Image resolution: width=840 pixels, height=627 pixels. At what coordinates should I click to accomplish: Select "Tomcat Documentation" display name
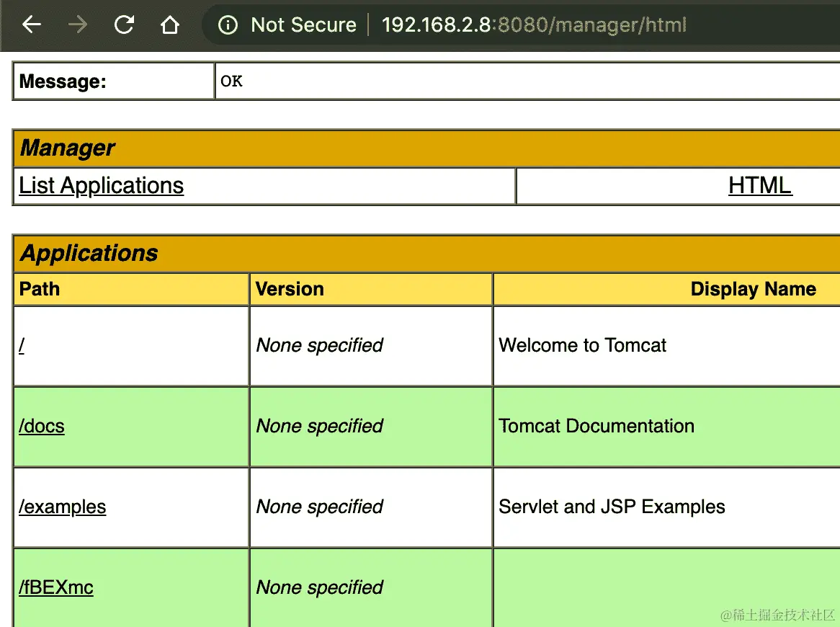pyautogui.click(x=597, y=426)
